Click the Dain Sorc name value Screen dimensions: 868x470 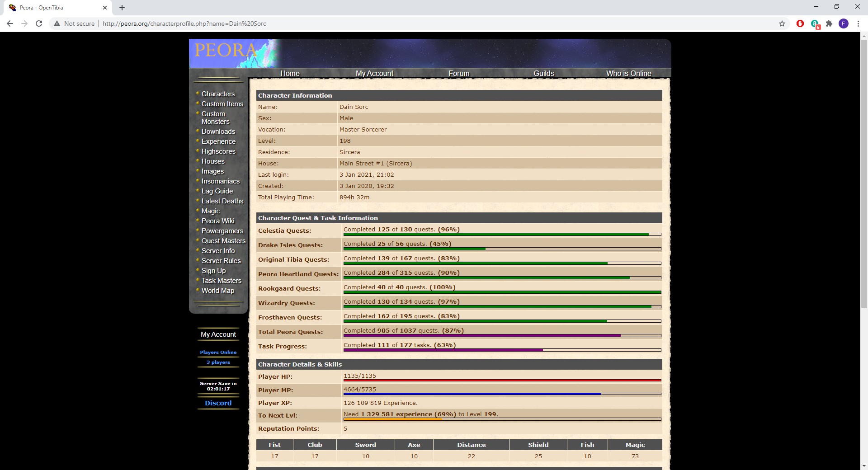coord(354,107)
